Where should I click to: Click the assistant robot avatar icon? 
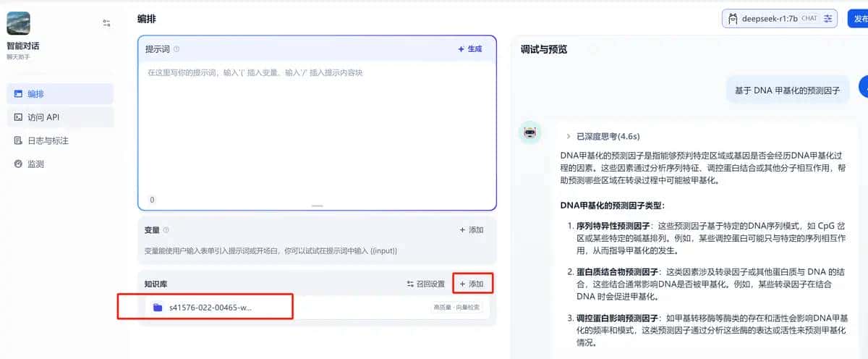(x=530, y=133)
